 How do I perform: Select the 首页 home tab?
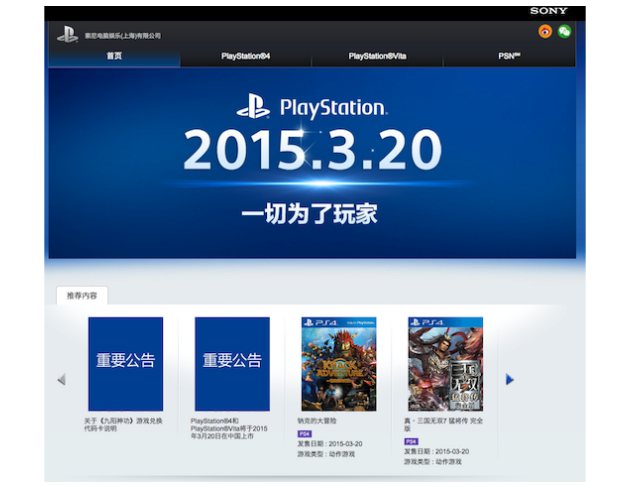tap(114, 56)
